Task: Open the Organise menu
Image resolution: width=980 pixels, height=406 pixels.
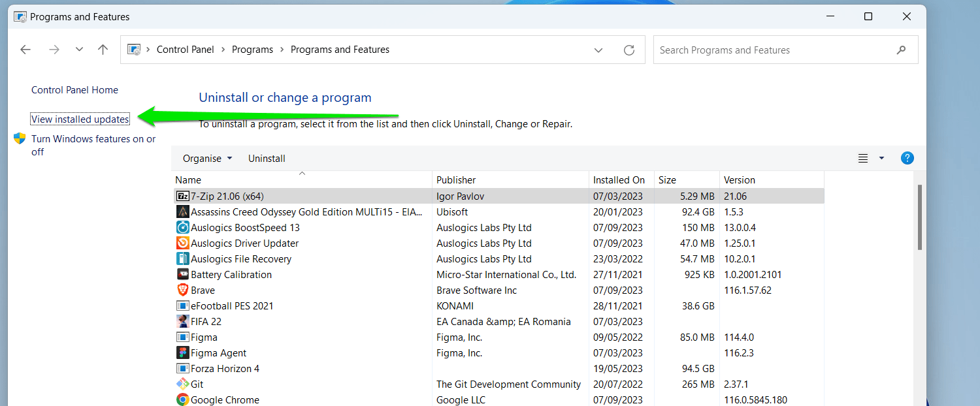Action: 207,158
